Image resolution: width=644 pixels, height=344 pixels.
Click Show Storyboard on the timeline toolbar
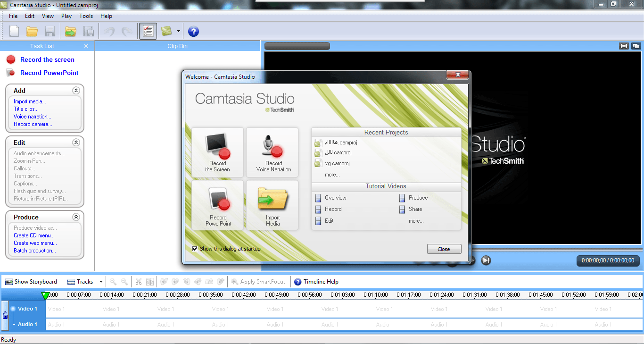tap(31, 282)
